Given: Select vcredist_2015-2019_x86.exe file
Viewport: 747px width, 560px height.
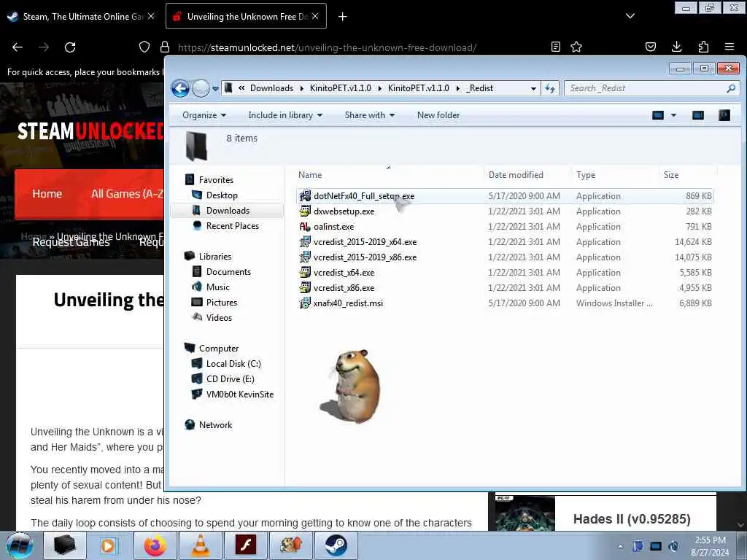Looking at the screenshot, I should pyautogui.click(x=505, y=257).
